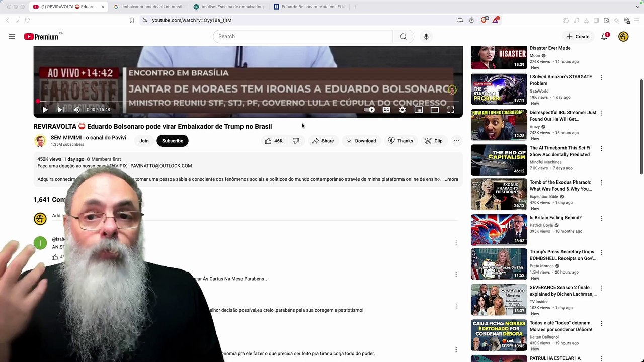
Task: Download the video
Action: point(361,141)
